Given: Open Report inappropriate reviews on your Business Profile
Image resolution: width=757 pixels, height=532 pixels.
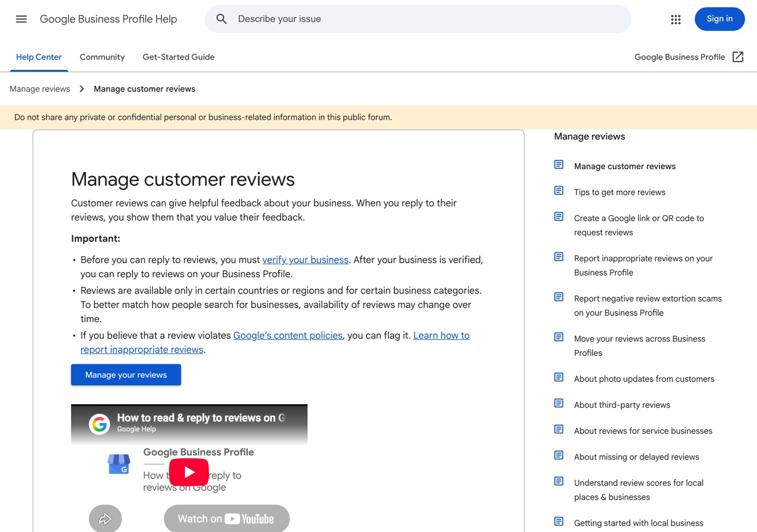Looking at the screenshot, I should (643, 265).
